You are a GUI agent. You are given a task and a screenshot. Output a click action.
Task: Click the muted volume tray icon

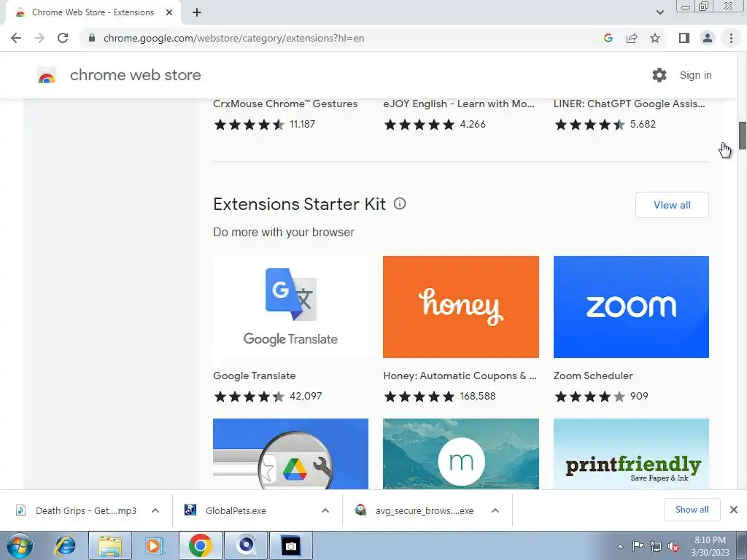coord(673,547)
